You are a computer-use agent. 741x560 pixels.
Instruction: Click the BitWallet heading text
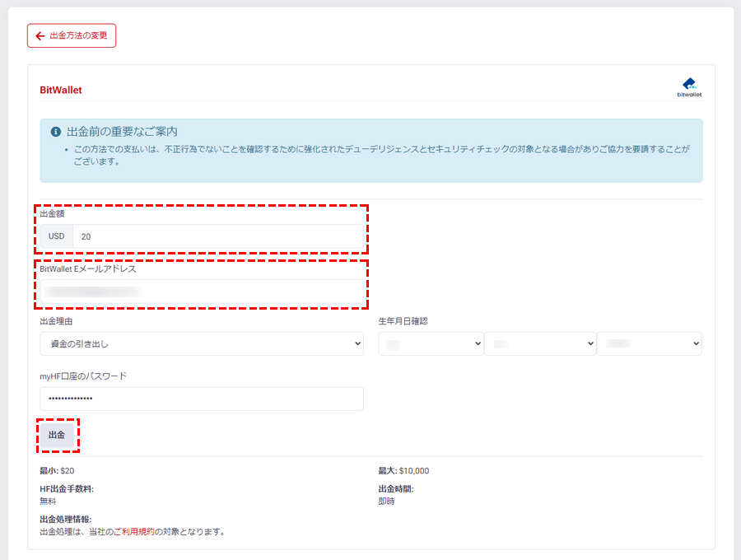pyautogui.click(x=60, y=90)
